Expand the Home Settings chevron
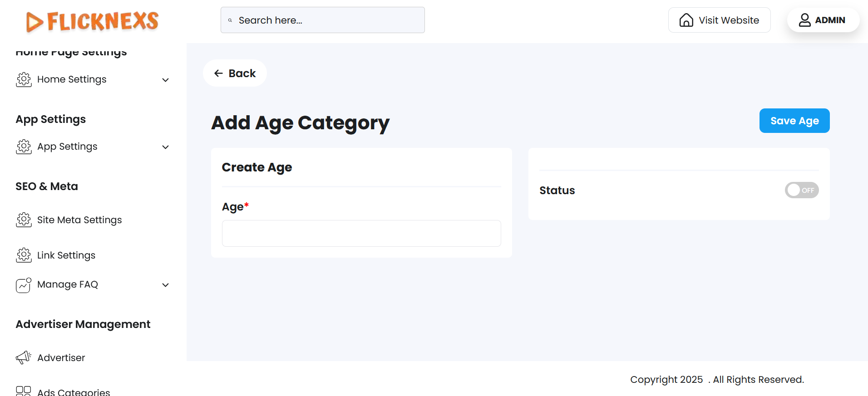Viewport: 868px width, 396px height. coord(166,80)
